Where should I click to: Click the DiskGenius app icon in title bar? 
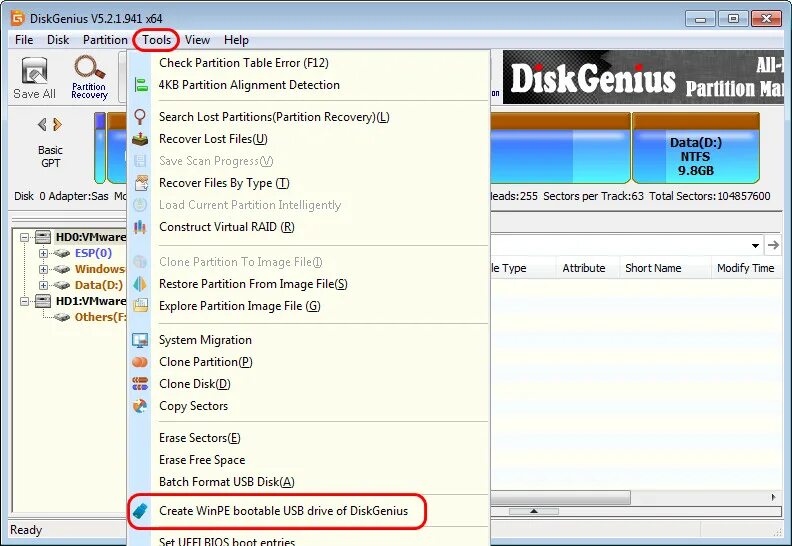(18, 19)
